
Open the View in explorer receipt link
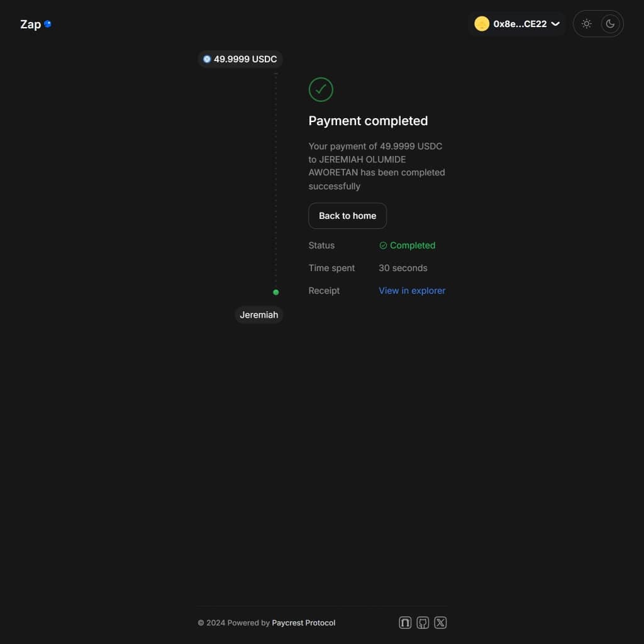point(412,290)
